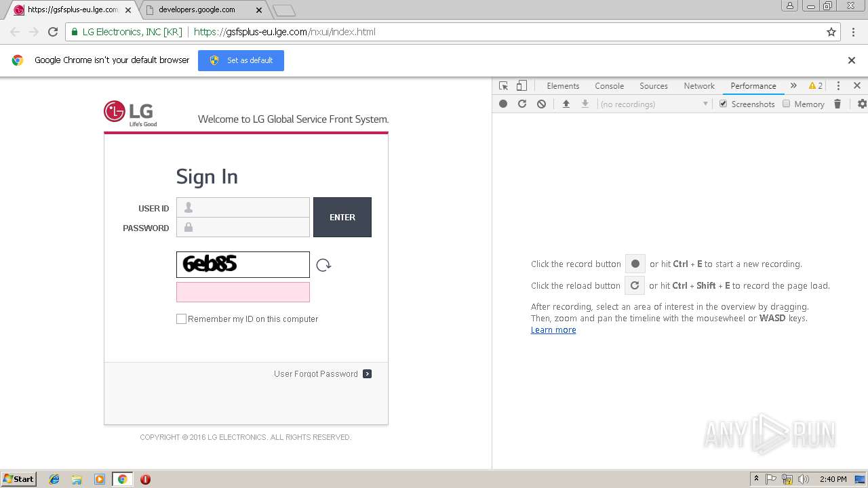This screenshot has height=488, width=868.
Task: Open the Learn more link
Action: click(553, 330)
